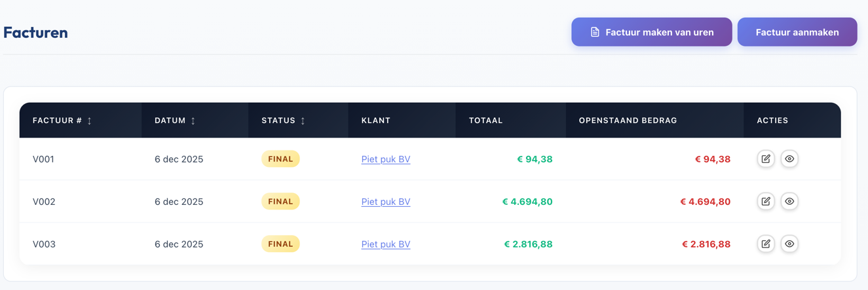Click outstanding amount € 4.694,80 in red
This screenshot has height=290, width=868.
coord(705,202)
